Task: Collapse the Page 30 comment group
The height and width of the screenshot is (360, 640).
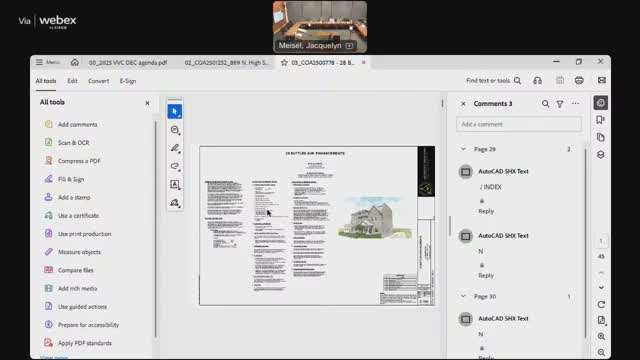Action: point(463,296)
